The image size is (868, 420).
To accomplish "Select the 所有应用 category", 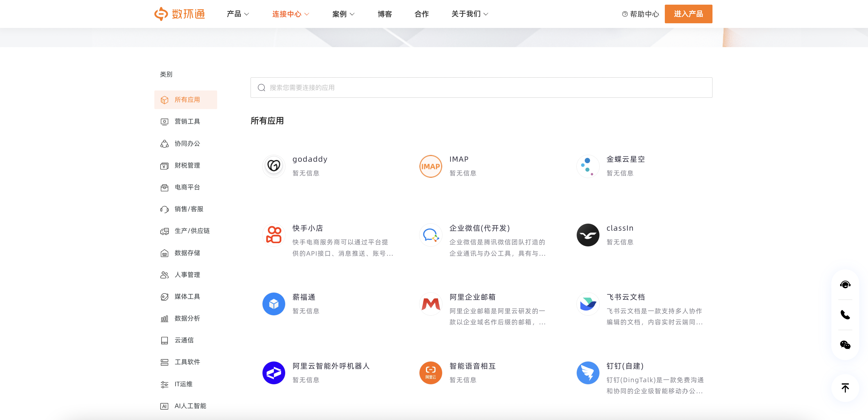I will click(186, 100).
